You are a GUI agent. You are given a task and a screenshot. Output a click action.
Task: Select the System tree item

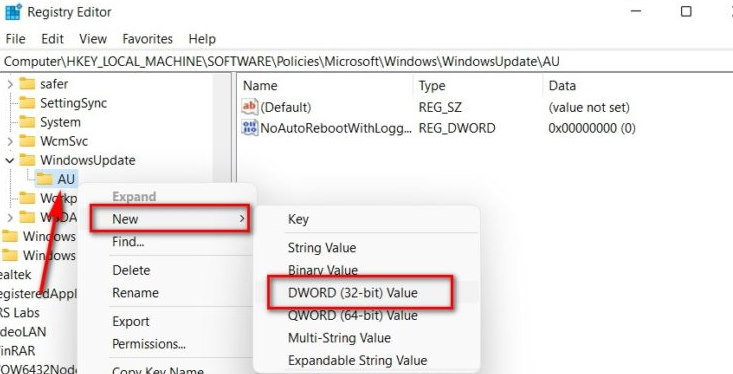click(60, 122)
